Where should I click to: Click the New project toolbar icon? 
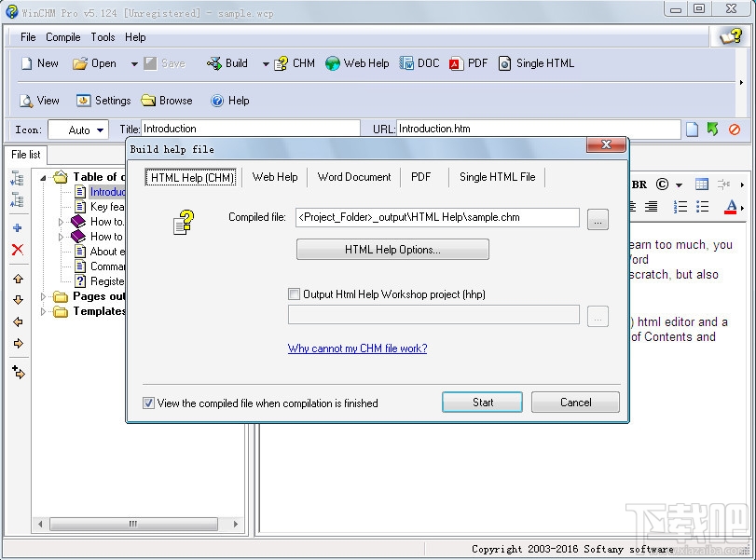27,63
